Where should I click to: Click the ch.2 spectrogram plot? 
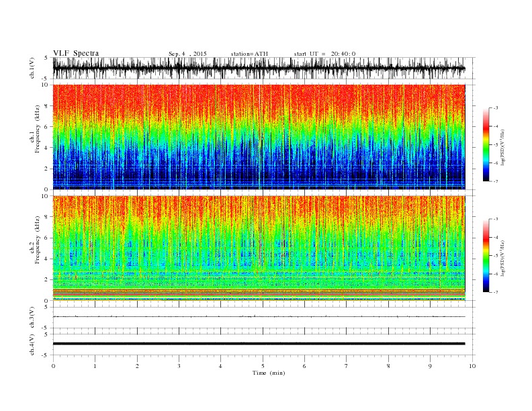(259, 248)
